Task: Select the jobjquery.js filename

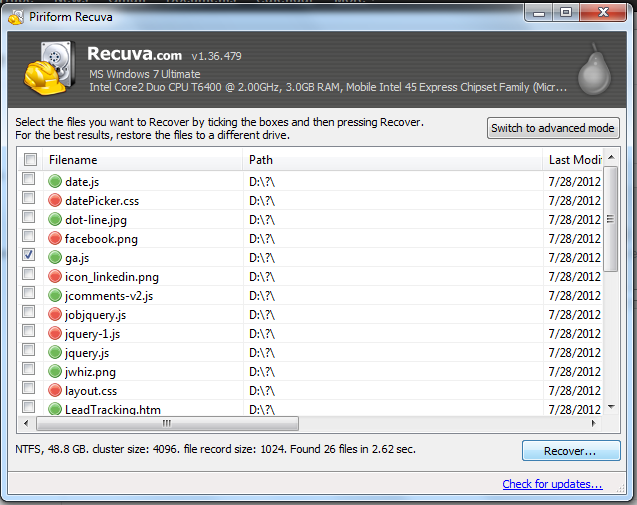Action: [x=95, y=315]
